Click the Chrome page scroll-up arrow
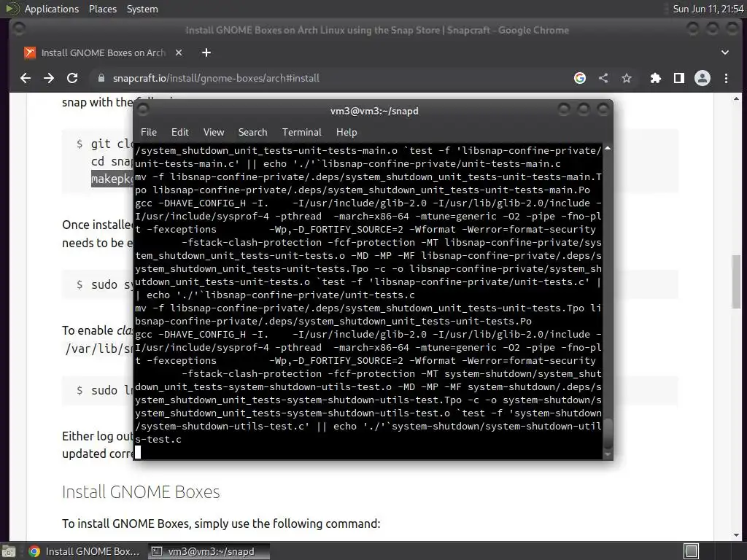The height and width of the screenshot is (560, 747). tap(737, 99)
